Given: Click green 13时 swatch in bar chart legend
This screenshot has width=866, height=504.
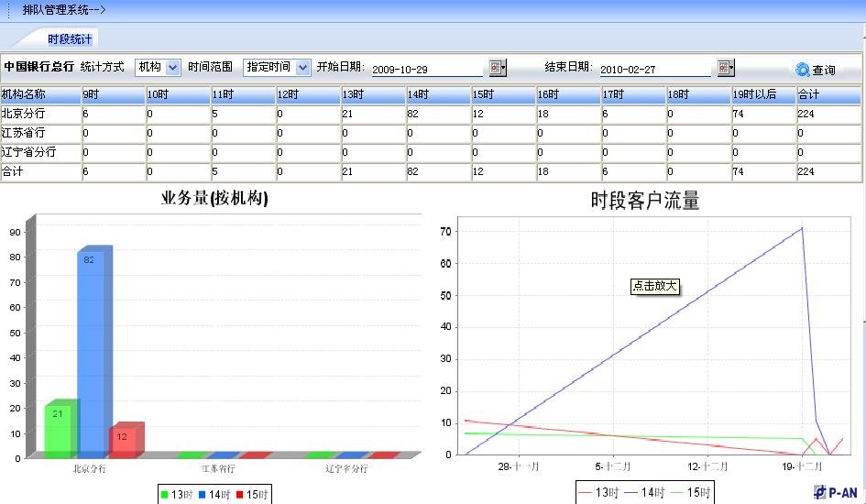Looking at the screenshot, I should pyautogui.click(x=164, y=495).
